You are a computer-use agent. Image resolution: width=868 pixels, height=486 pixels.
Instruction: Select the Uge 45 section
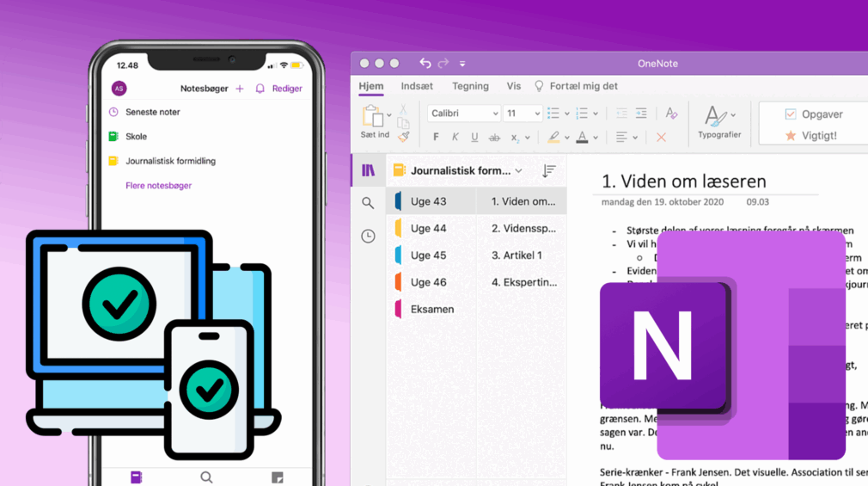coord(431,255)
